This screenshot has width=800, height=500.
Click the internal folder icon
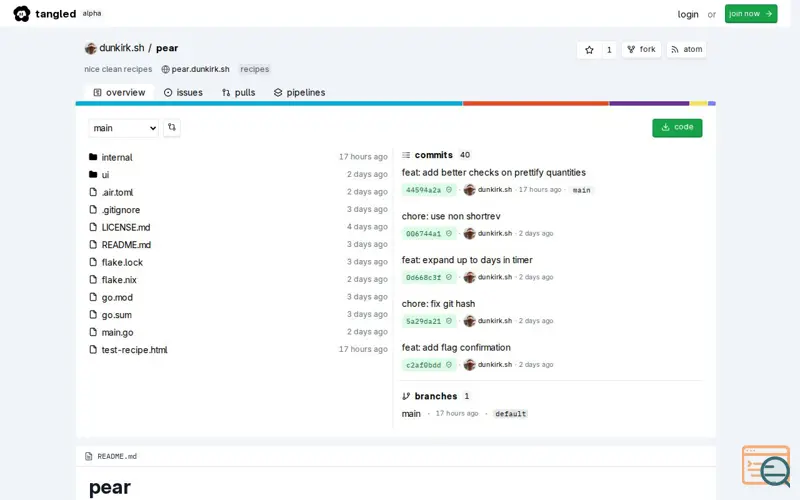93,157
